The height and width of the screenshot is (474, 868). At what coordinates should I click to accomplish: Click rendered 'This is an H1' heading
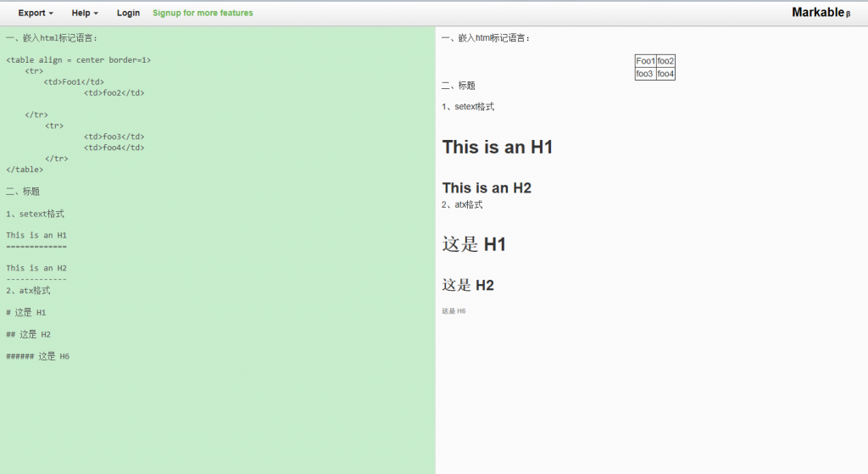coord(497,148)
